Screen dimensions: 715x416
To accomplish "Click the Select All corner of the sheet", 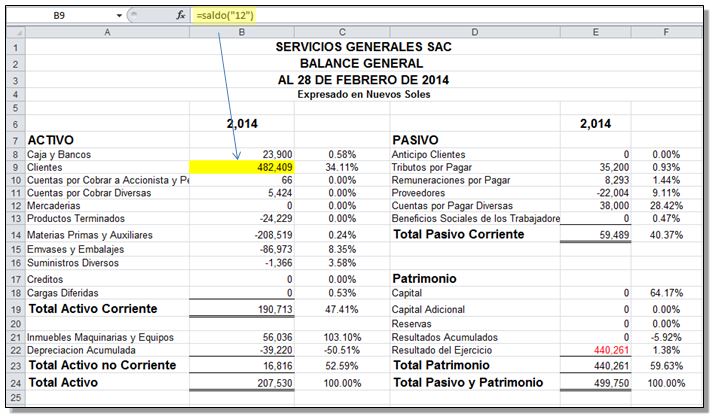I will pyautogui.click(x=16, y=32).
